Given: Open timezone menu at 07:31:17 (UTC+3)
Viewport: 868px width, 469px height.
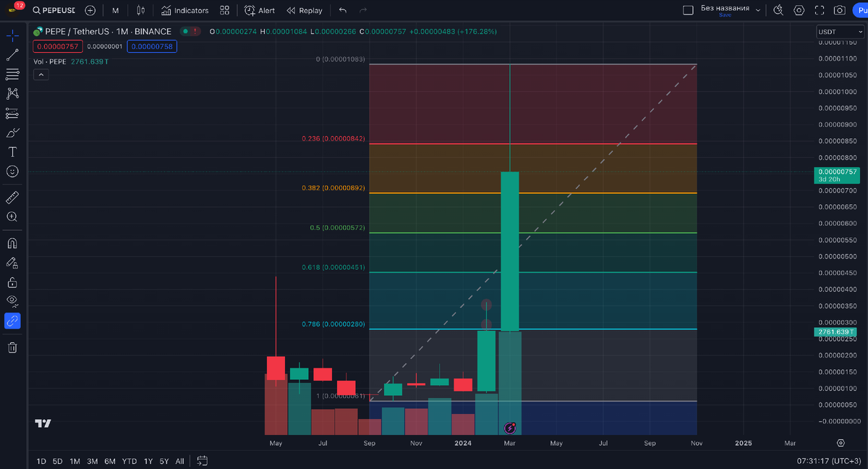Looking at the screenshot, I should coord(829,460).
